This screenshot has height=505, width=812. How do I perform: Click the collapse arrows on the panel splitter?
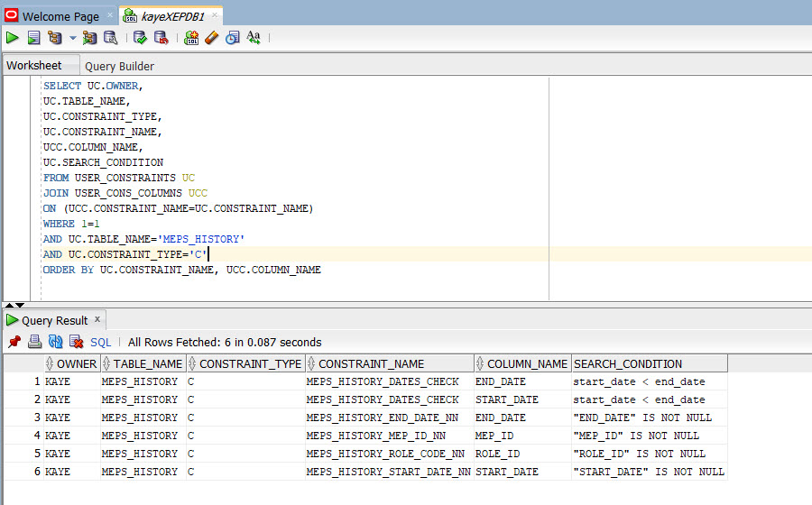tap(14, 306)
